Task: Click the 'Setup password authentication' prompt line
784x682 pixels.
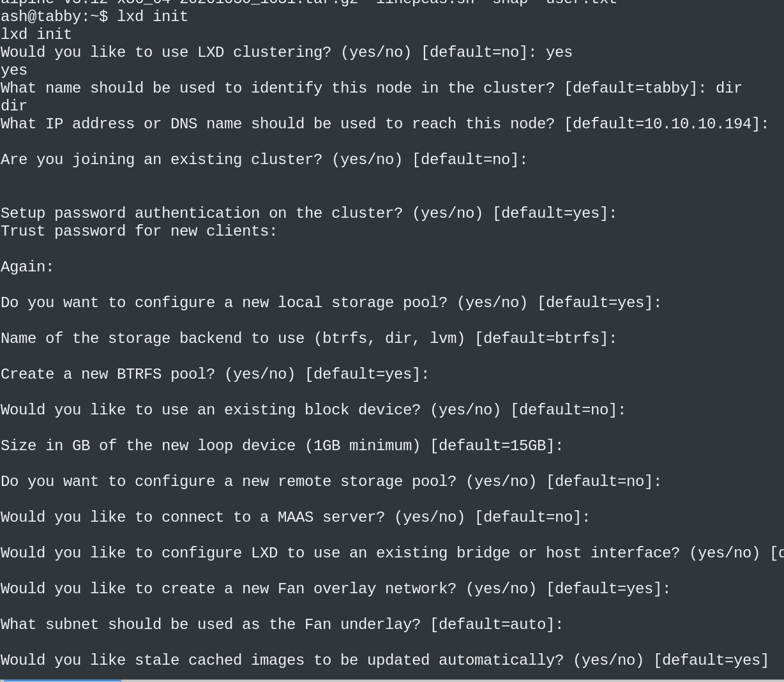Action: click(x=308, y=213)
